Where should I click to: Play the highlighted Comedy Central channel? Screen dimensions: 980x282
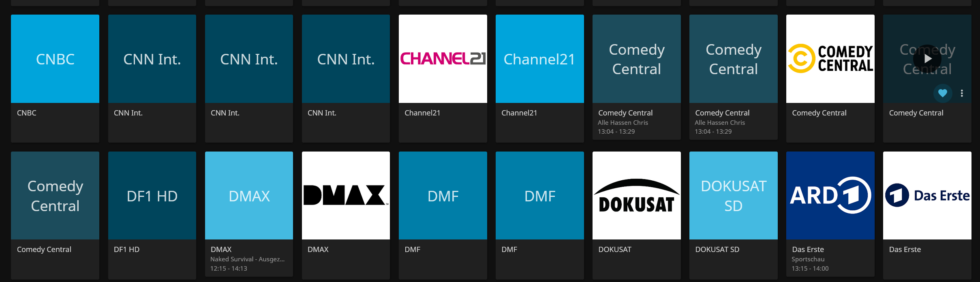927,59
